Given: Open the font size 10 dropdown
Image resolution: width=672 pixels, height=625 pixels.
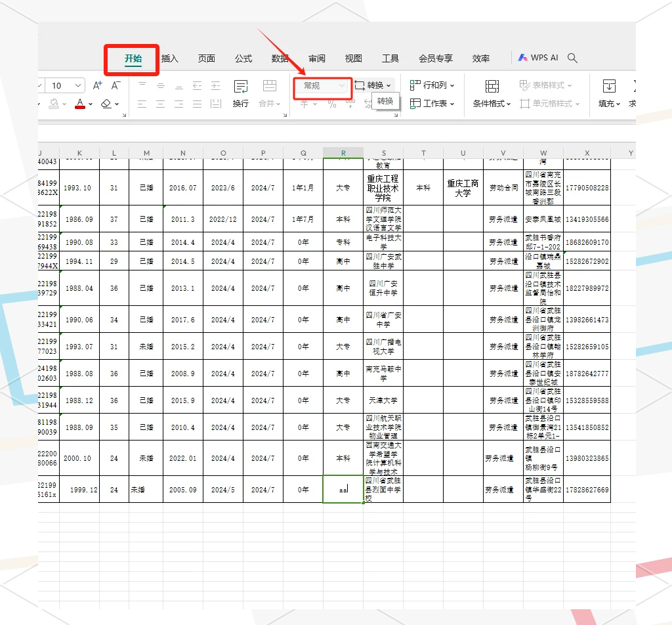Looking at the screenshot, I should click(77, 85).
